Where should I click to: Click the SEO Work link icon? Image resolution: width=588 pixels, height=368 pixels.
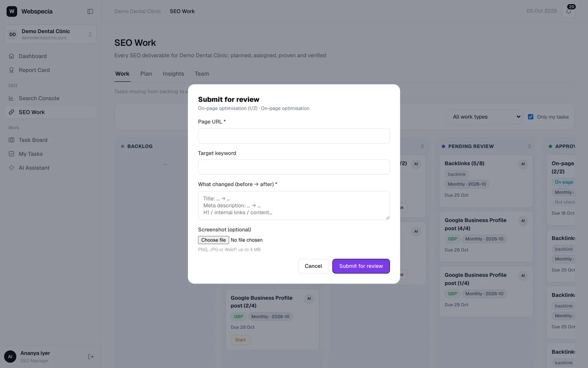pyautogui.click(x=11, y=112)
